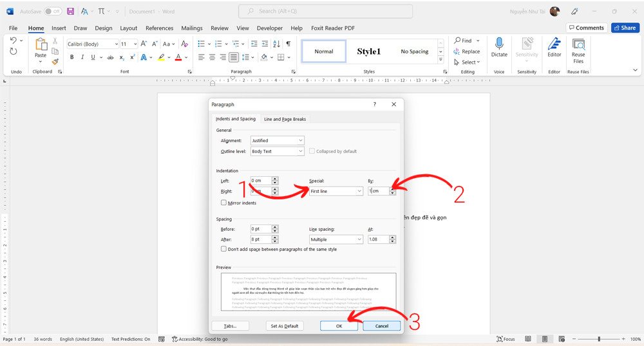Open the File menu
Image resolution: width=644 pixels, height=346 pixels.
[x=13, y=28]
